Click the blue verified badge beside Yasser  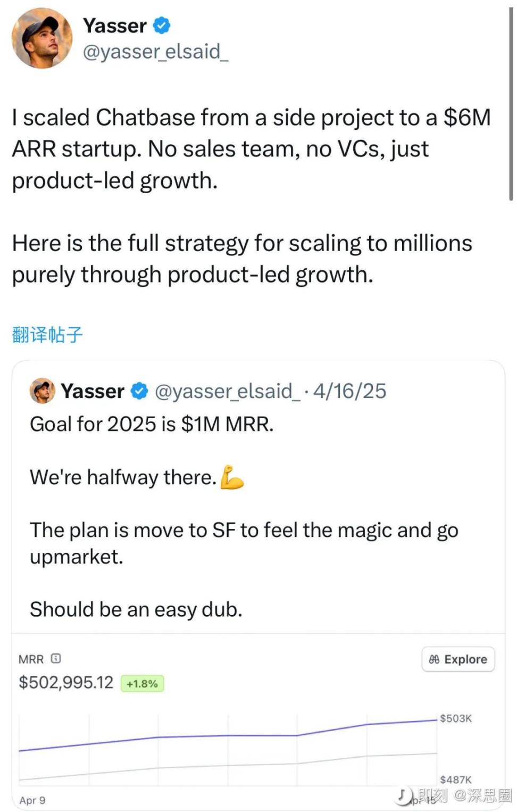click(x=162, y=26)
